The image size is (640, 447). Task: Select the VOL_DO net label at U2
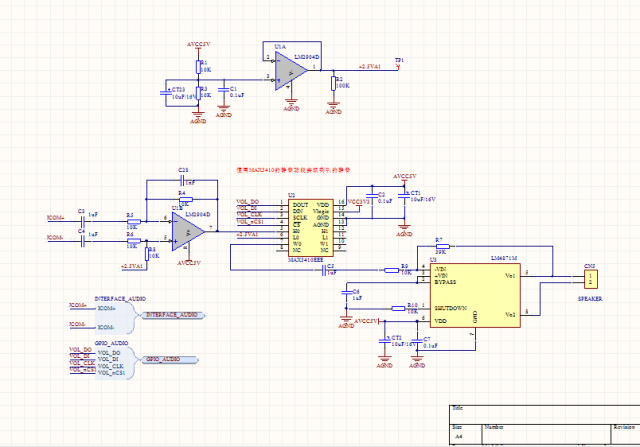tap(247, 202)
